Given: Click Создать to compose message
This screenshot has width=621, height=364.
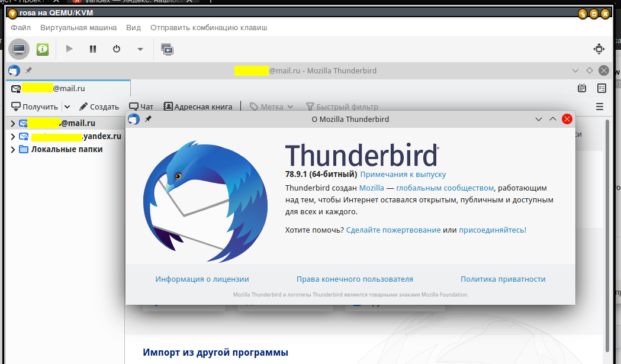Looking at the screenshot, I should tap(99, 107).
